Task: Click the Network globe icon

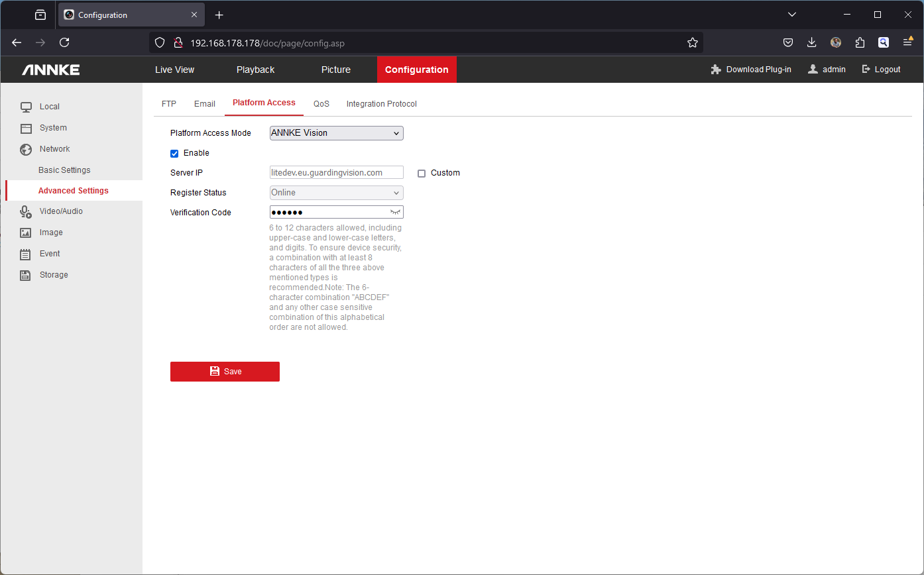Action: point(26,149)
